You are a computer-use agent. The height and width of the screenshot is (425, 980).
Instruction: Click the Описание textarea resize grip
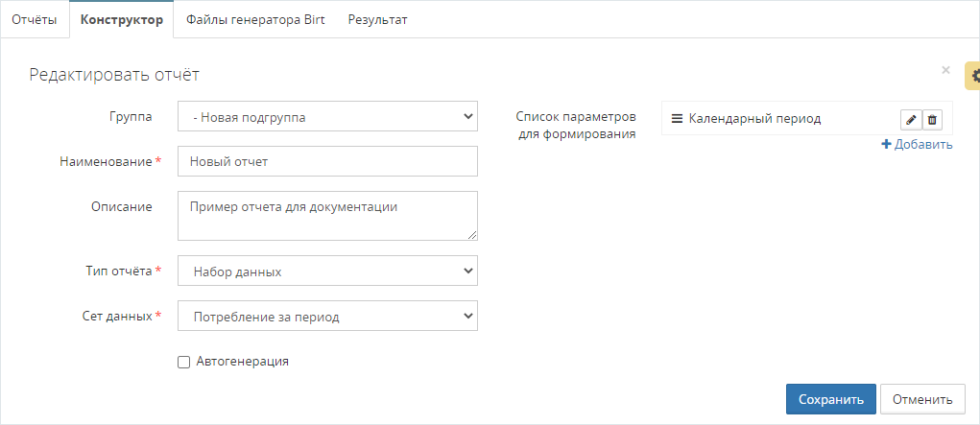(x=472, y=234)
